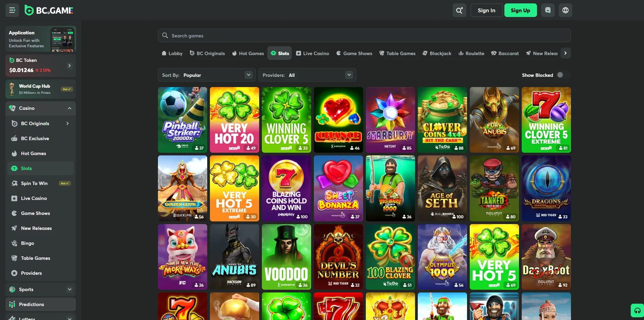The height and width of the screenshot is (320, 644).
Task: Open the Age of Seth game thumbnail
Action: tap(442, 188)
